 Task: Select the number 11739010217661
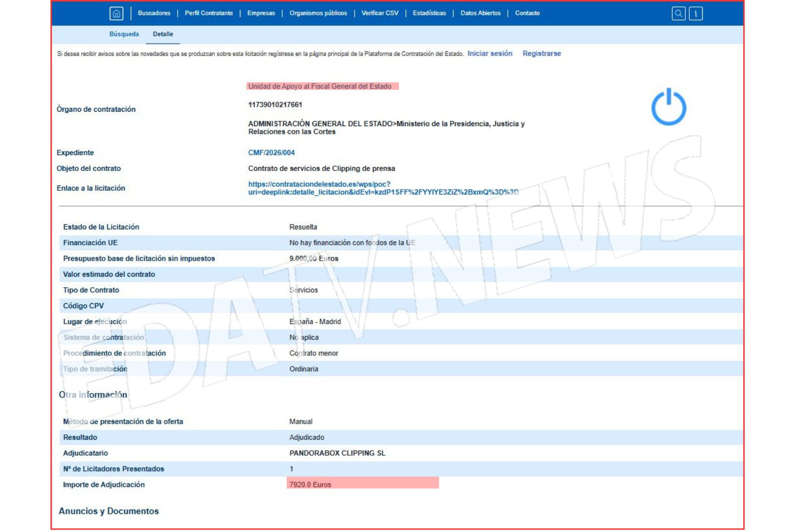[x=275, y=105]
